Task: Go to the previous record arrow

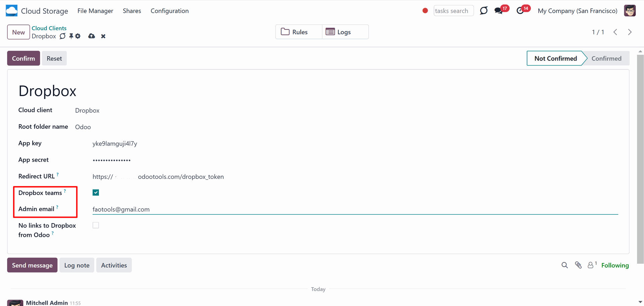Action: 615,32
